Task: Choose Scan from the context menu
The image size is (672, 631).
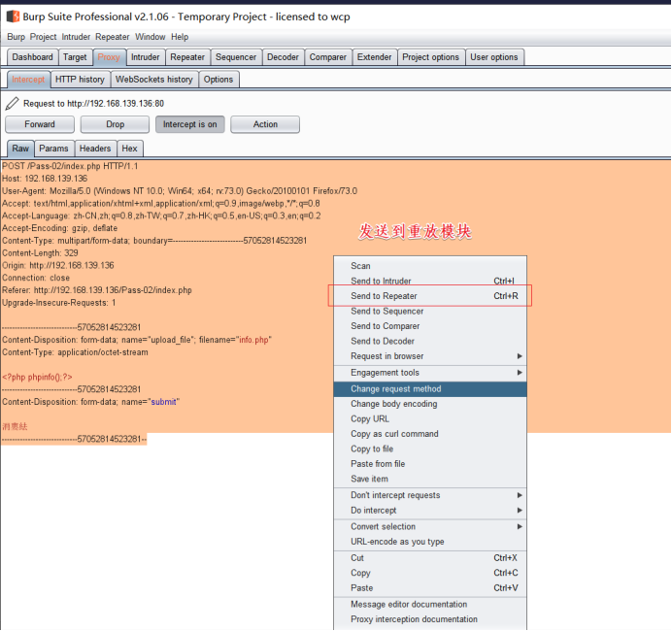Action: [x=430, y=266]
